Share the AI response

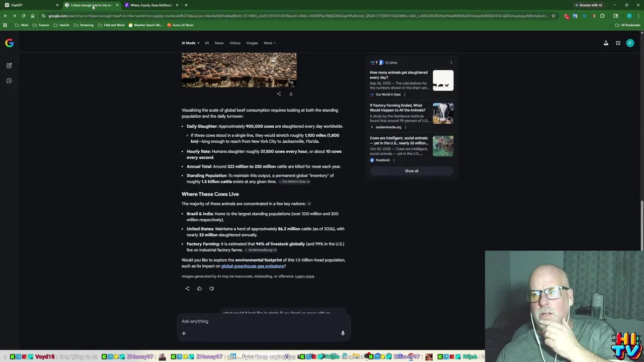(x=187, y=289)
